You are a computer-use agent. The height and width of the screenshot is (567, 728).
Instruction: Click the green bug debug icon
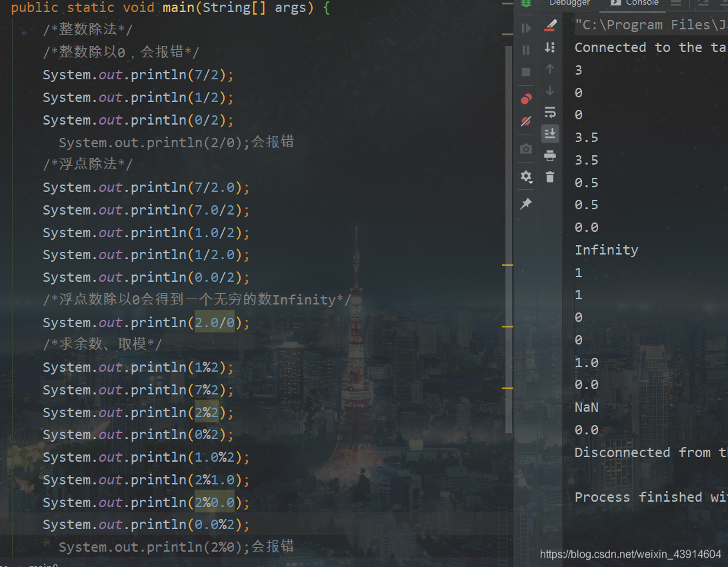526,3
